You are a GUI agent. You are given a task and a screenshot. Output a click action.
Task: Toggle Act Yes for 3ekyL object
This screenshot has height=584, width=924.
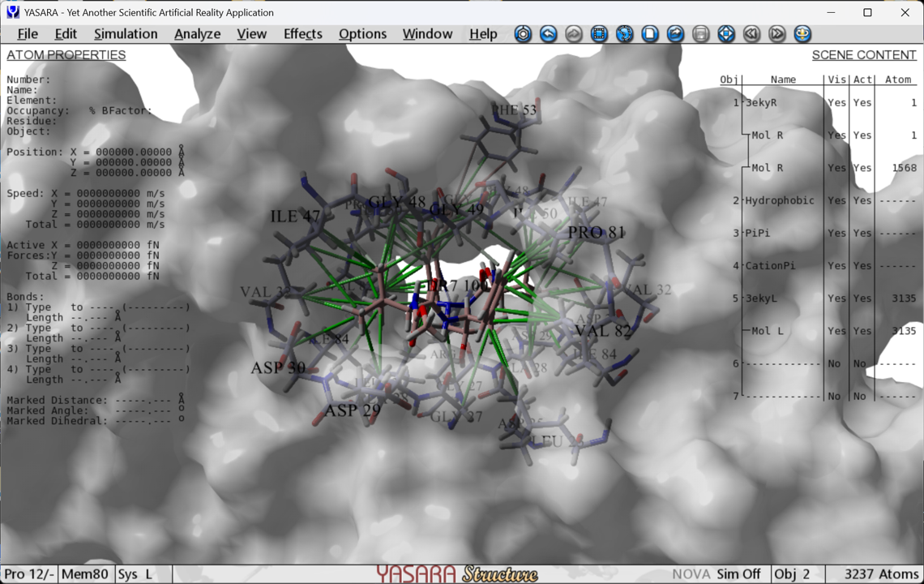pos(862,298)
